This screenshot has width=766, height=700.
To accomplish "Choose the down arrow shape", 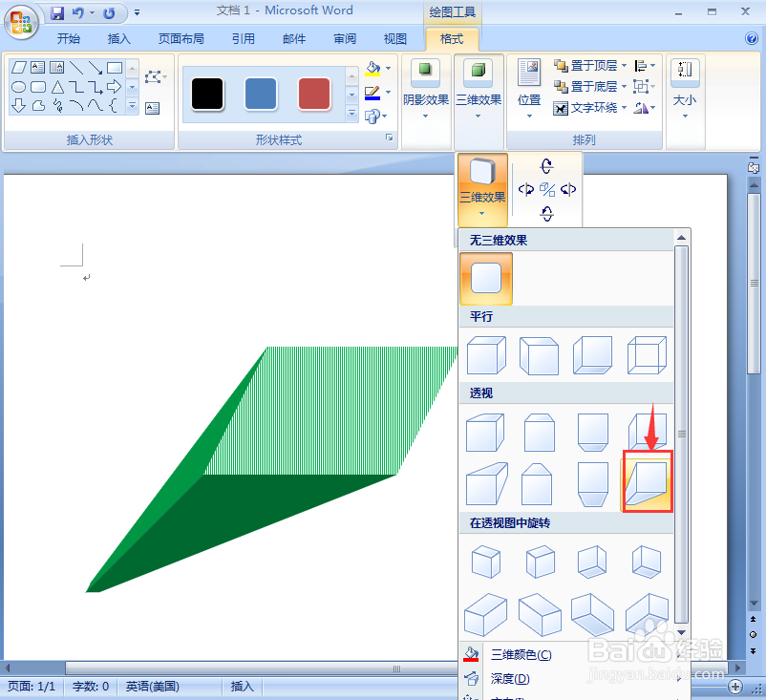I will [18, 105].
